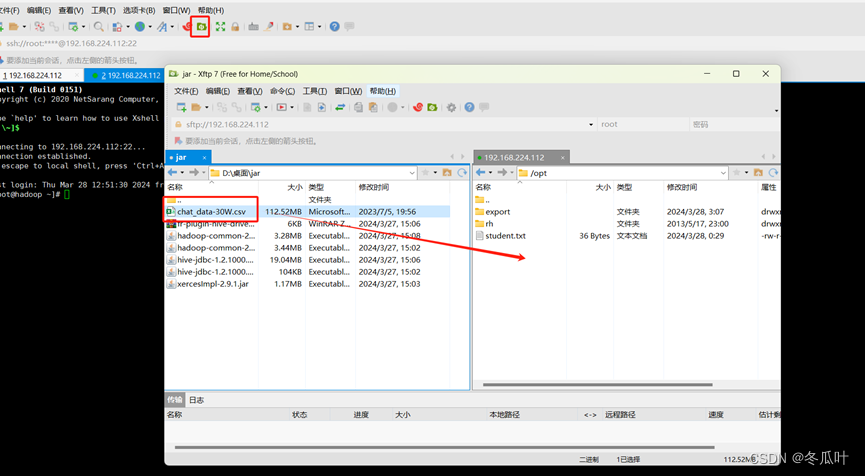The image size is (865, 476).
Task: Click the red Xmanager swirl icon in Xshell
Action: (188, 26)
